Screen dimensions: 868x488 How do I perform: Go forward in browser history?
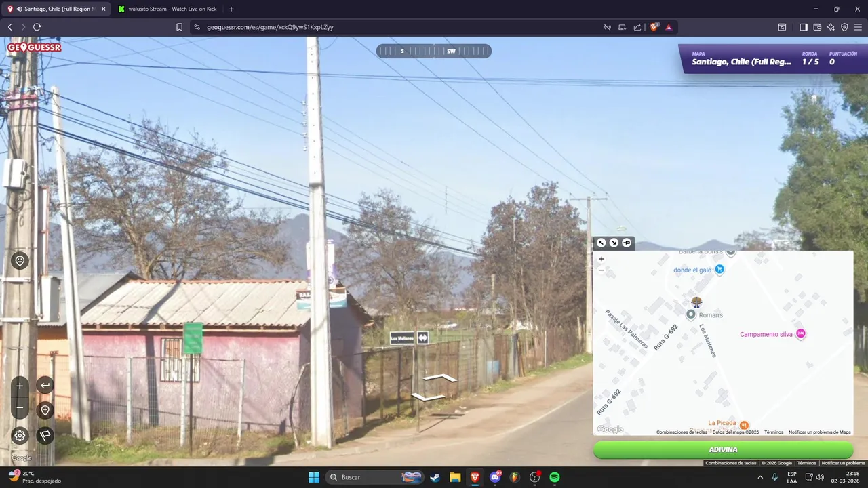23,27
